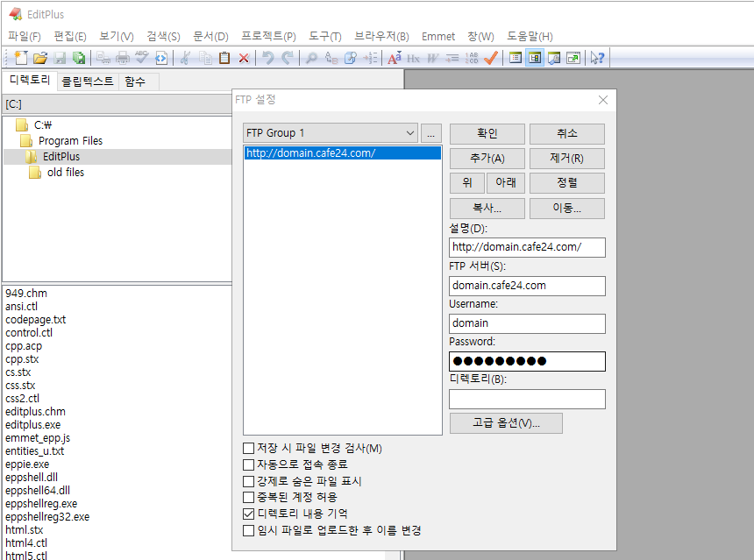Screen dimensions: 754x560
Task: Select editplus.exe in the file list
Action: pos(33,425)
